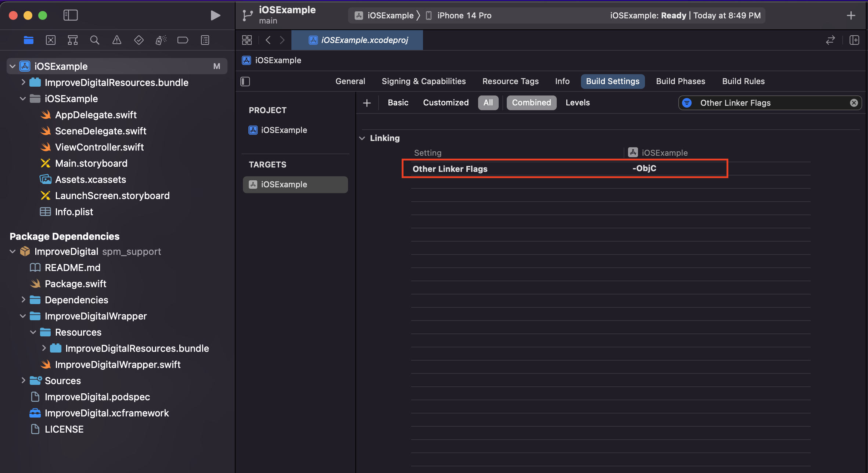Image resolution: width=868 pixels, height=473 pixels.
Task: Click the editor options swap arrows icon
Action: pos(831,40)
